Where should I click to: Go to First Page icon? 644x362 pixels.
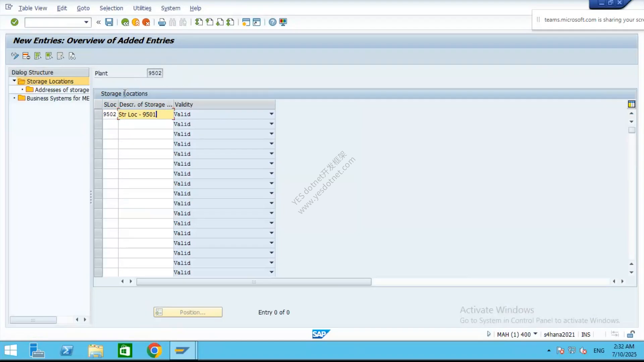[199, 22]
